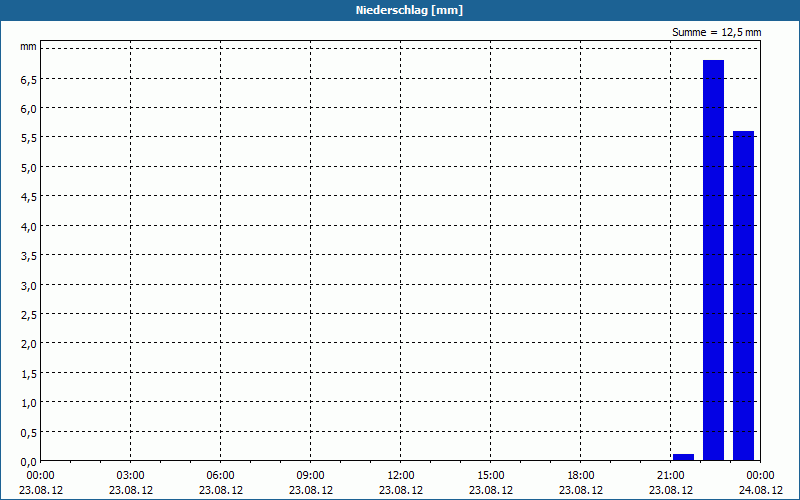
Task: Click the 21:00 time axis label
Action: (670, 476)
